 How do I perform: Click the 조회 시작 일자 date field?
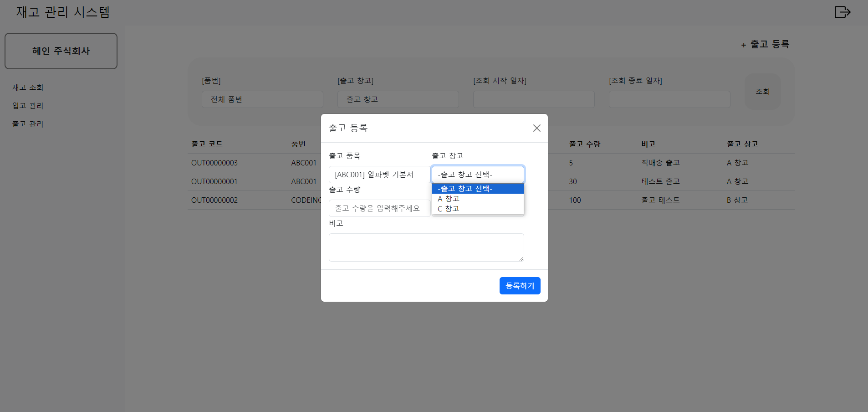[534, 99]
